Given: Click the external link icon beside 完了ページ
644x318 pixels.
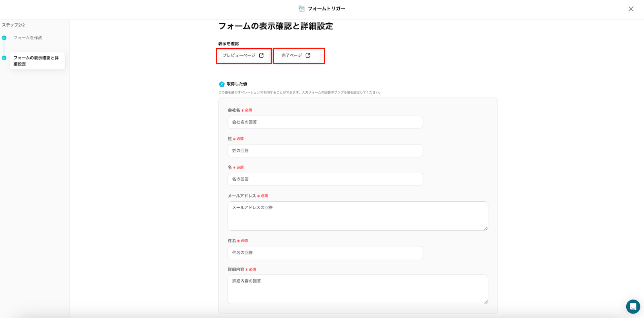Looking at the screenshot, I should click(x=308, y=56).
